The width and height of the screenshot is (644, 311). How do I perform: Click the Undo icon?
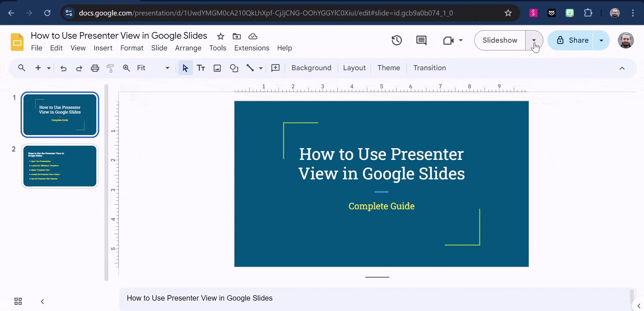[x=63, y=68]
